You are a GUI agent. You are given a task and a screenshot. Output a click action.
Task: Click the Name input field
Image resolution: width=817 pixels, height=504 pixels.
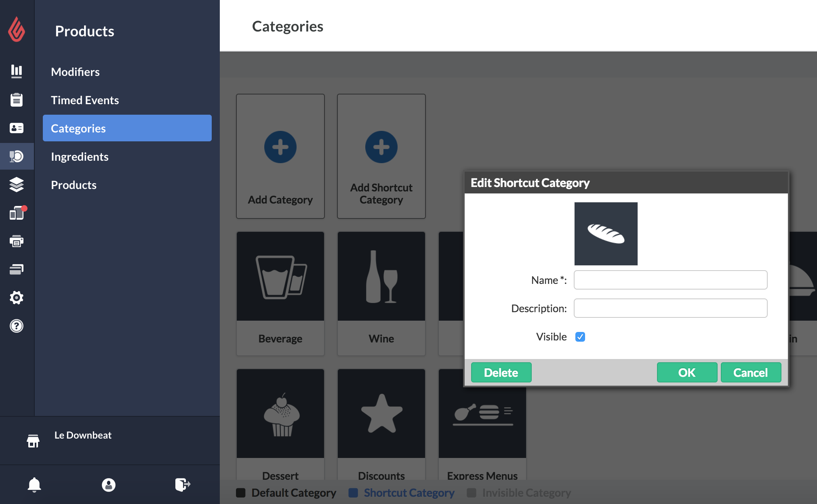click(671, 279)
